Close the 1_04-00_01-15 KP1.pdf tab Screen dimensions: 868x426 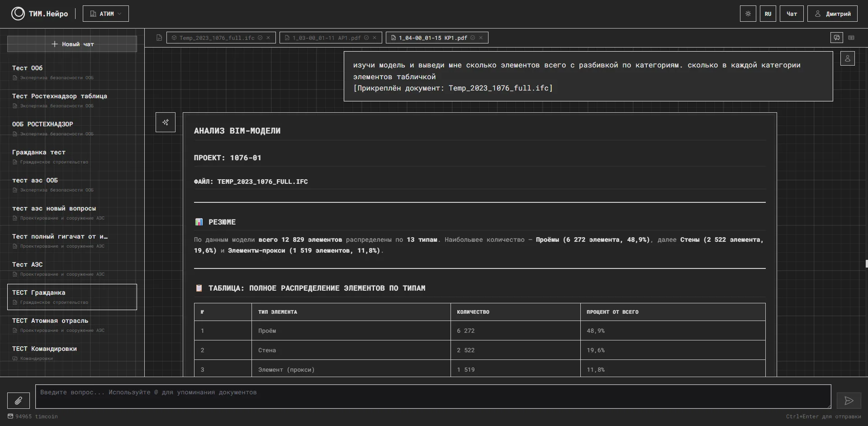coord(481,38)
